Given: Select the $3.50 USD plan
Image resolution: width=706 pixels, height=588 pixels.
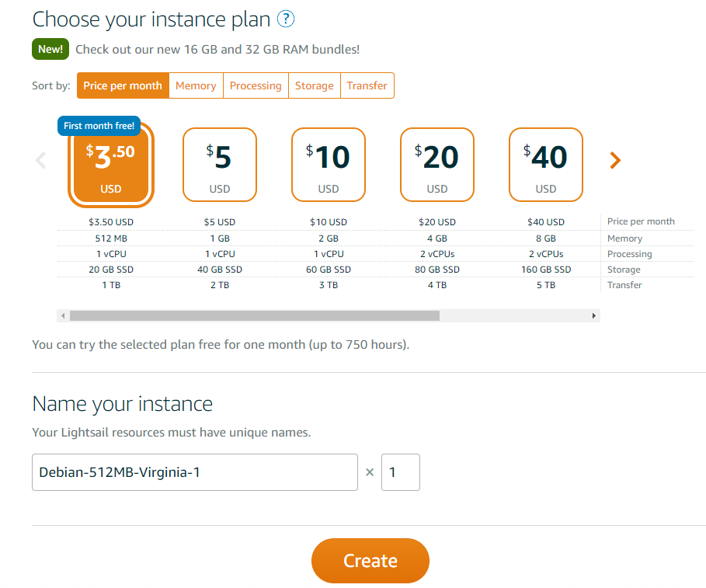Looking at the screenshot, I should pos(111,165).
